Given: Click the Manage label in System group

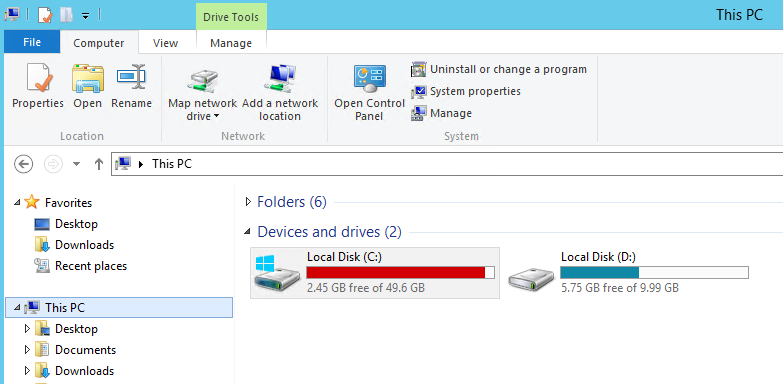Looking at the screenshot, I should click(451, 113).
